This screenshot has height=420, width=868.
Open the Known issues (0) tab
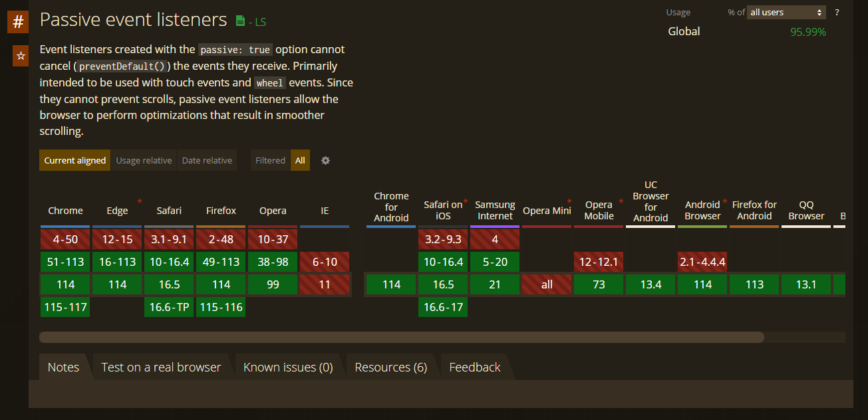tap(288, 367)
